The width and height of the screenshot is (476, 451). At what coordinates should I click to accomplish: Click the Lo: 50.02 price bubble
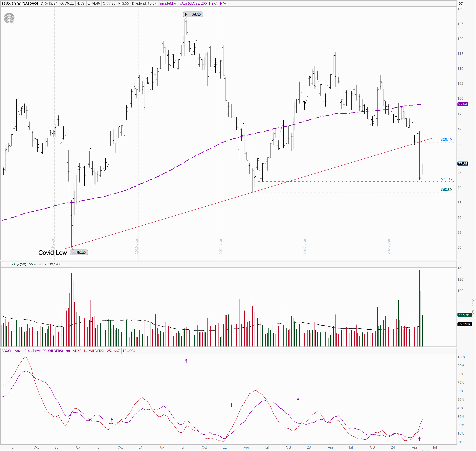click(x=79, y=252)
